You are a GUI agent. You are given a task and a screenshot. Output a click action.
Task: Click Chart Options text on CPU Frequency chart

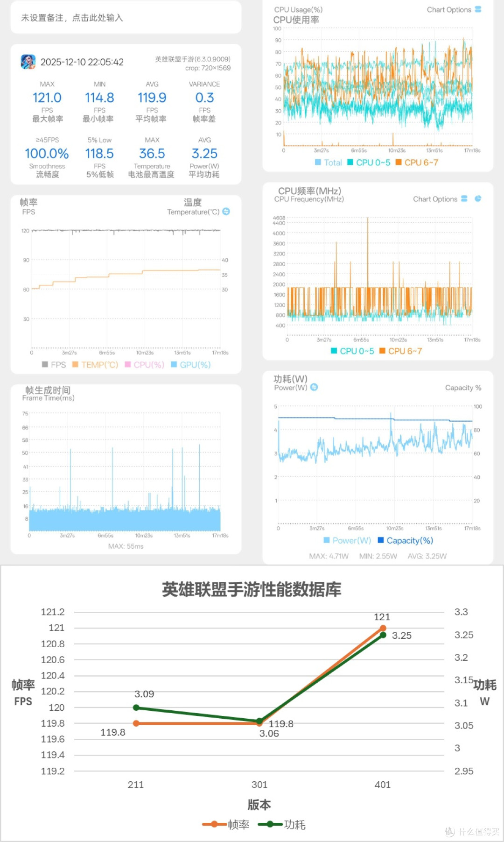[x=435, y=199]
